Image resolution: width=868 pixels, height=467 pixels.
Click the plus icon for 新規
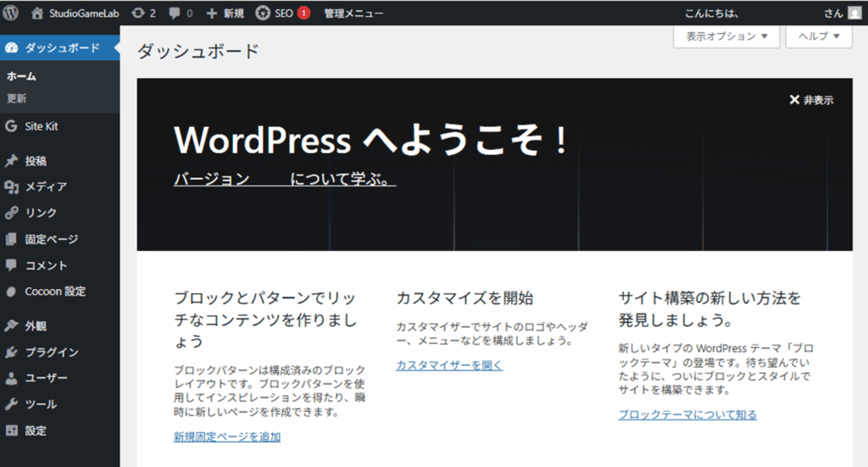click(x=211, y=14)
